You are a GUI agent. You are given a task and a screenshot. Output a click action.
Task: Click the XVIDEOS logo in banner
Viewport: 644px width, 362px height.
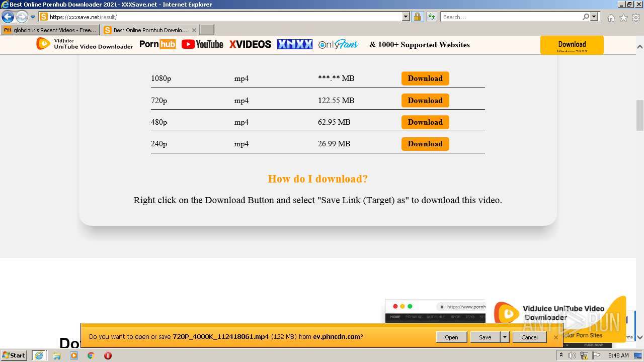pos(250,44)
